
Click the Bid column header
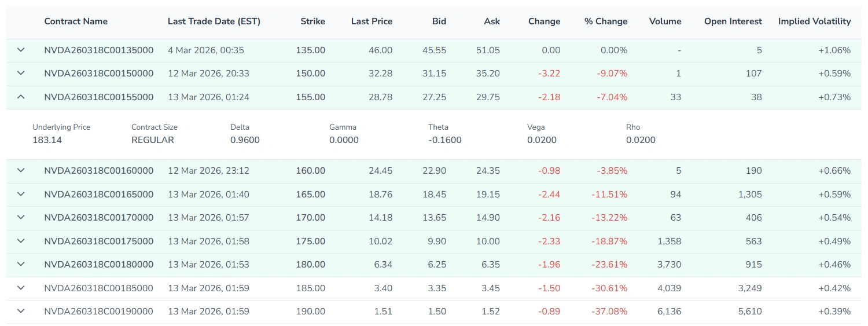coord(439,21)
